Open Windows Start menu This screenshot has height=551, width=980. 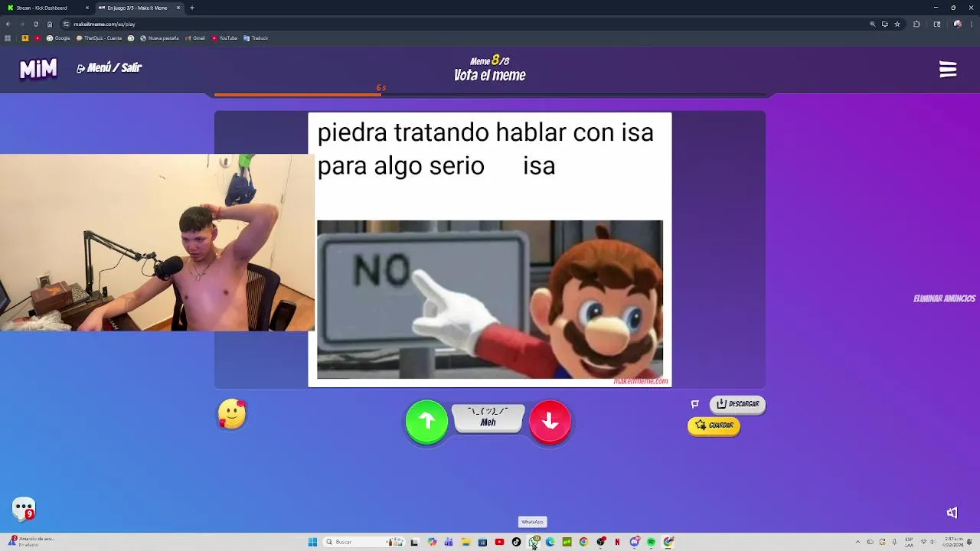[312, 542]
